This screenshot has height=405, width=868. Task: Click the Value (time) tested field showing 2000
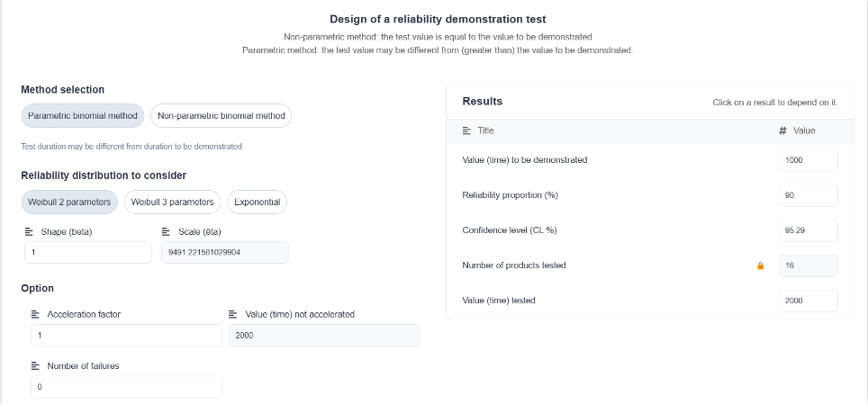[808, 301]
